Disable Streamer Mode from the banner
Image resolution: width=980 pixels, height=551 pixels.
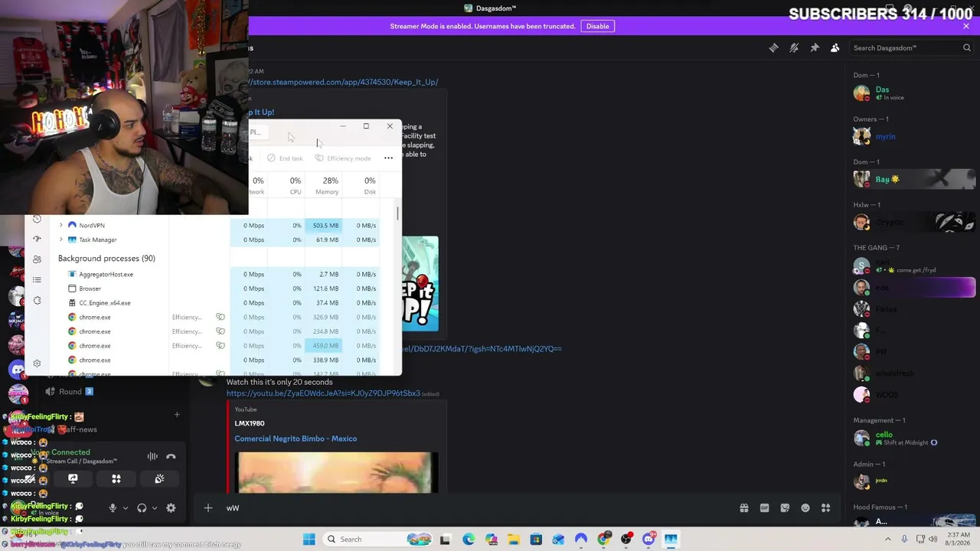point(597,26)
